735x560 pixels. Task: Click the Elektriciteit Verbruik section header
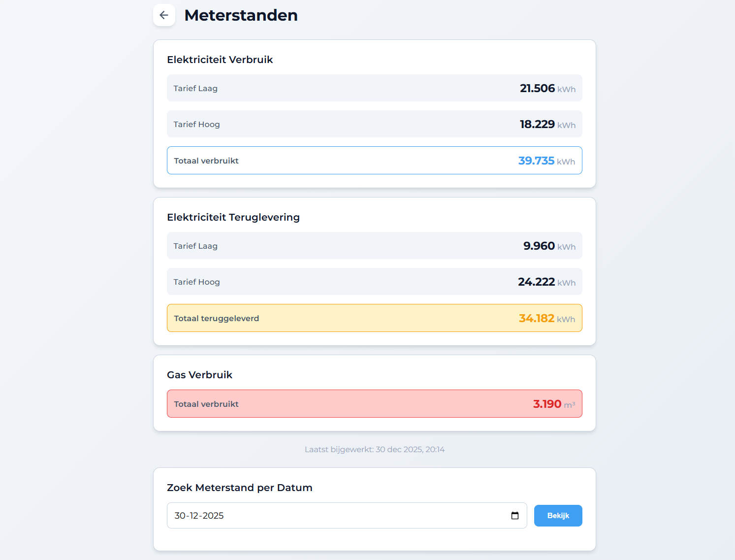coord(220,60)
